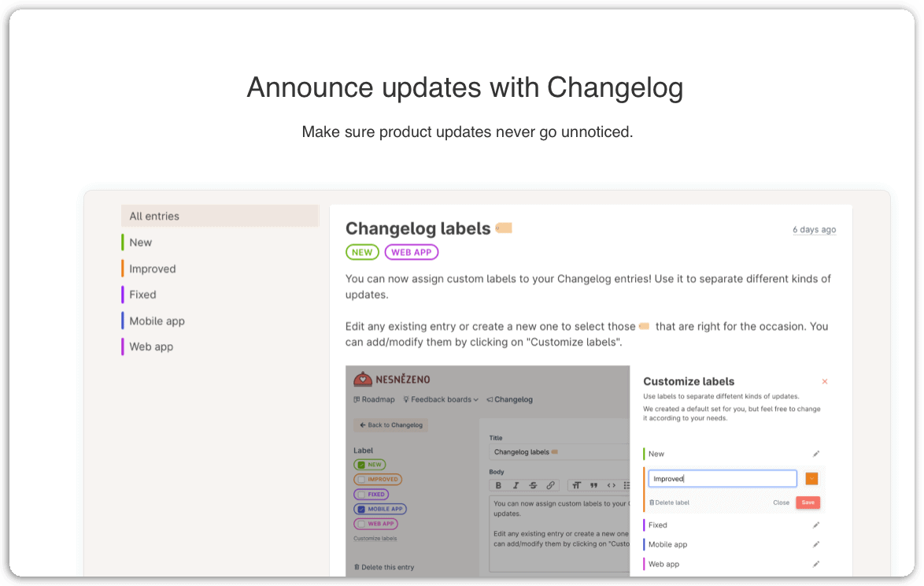Click the red Save button
Screen dimensions: 924x586
tap(808, 503)
